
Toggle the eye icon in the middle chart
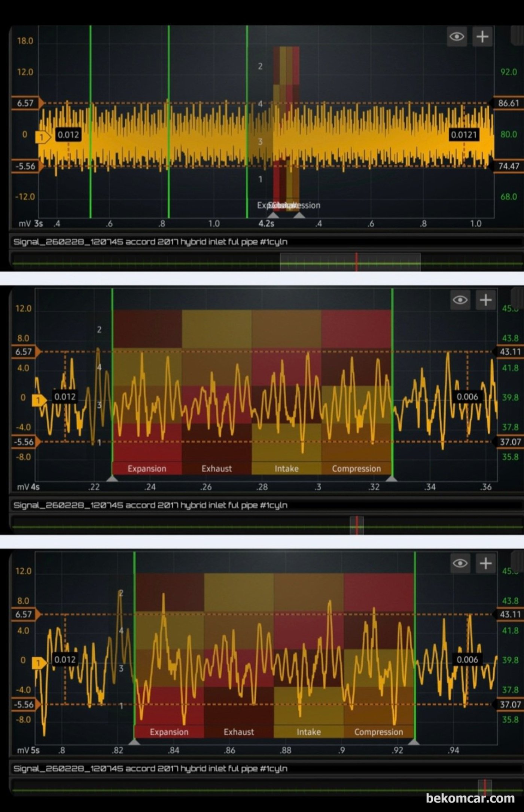pyautogui.click(x=460, y=300)
